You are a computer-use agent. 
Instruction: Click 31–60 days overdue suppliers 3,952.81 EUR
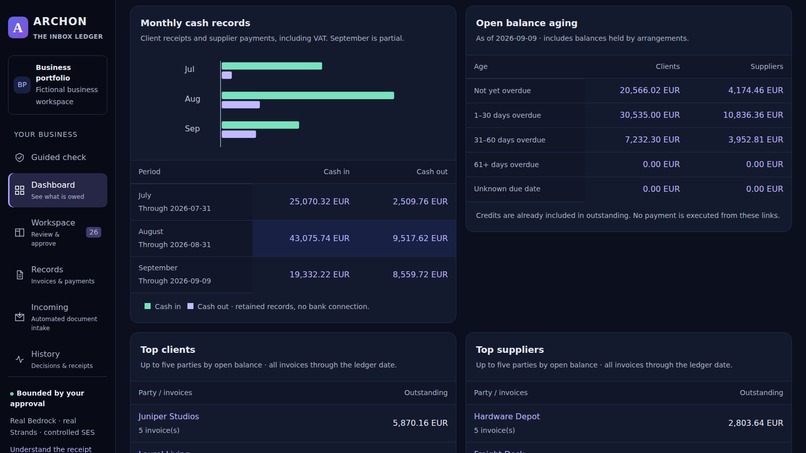(x=756, y=139)
